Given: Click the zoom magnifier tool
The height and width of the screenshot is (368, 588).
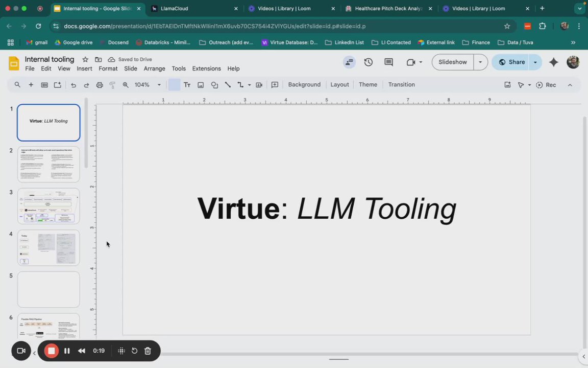Looking at the screenshot, I should [x=126, y=85].
